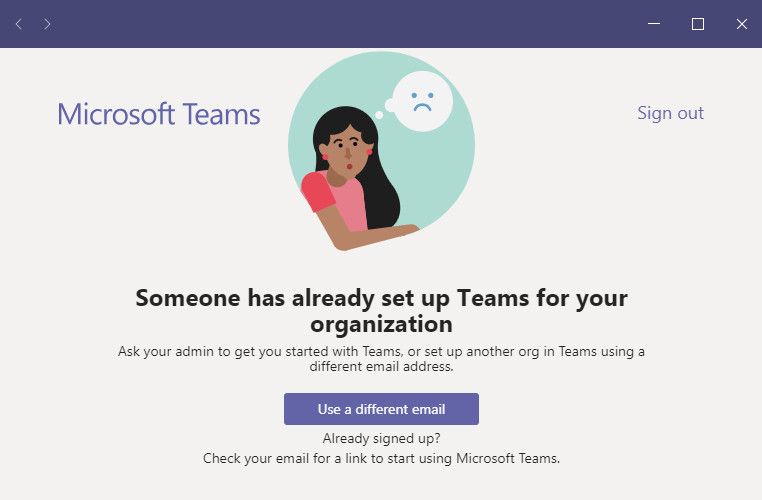Select the 'Someone has already set up Teams' heading

[x=381, y=311]
